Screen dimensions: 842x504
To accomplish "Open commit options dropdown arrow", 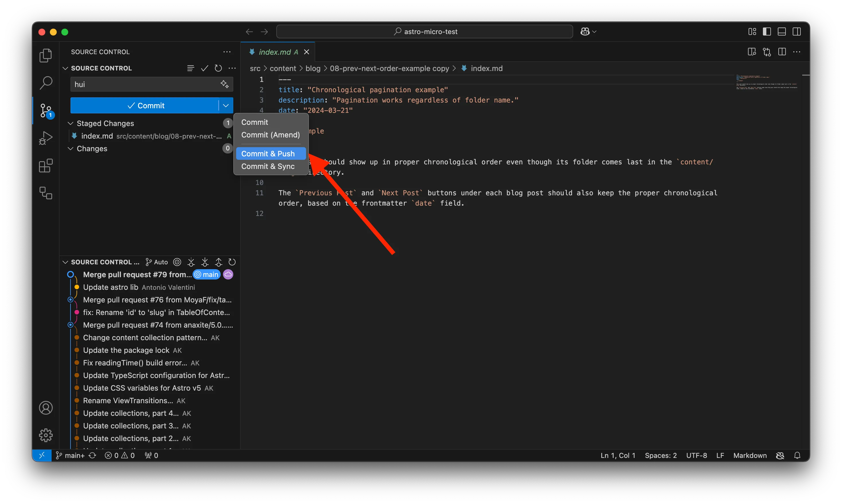I will pos(226,106).
